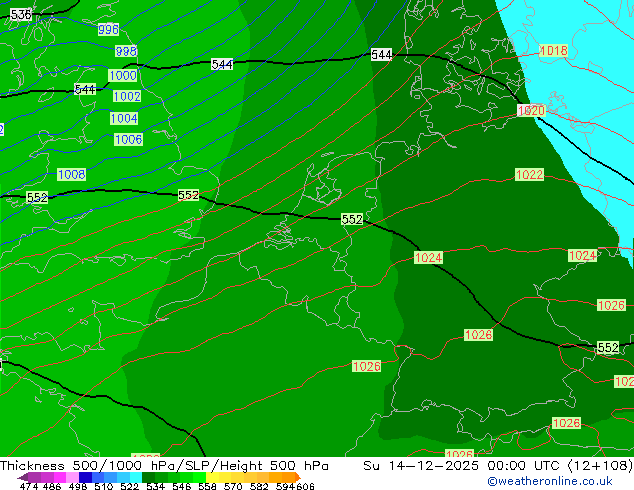Screen dimensions: 634x490
Task: Click the 558 legend value
Action: pyautogui.click(x=207, y=486)
